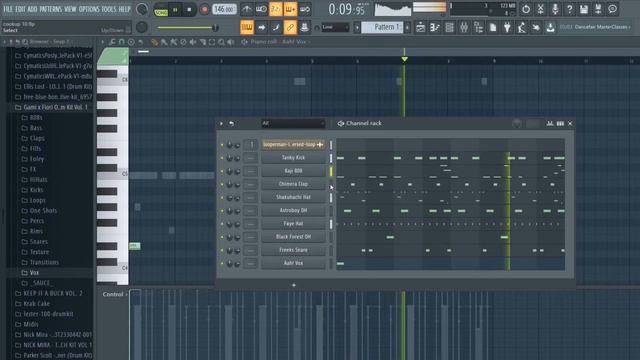Click the render/export audio icon
640x360 pixels.
(598, 9)
